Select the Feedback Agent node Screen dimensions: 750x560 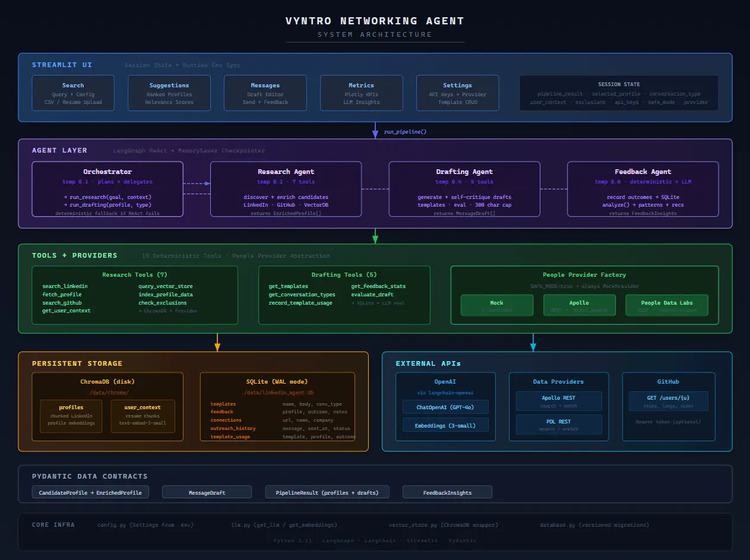[643, 189]
